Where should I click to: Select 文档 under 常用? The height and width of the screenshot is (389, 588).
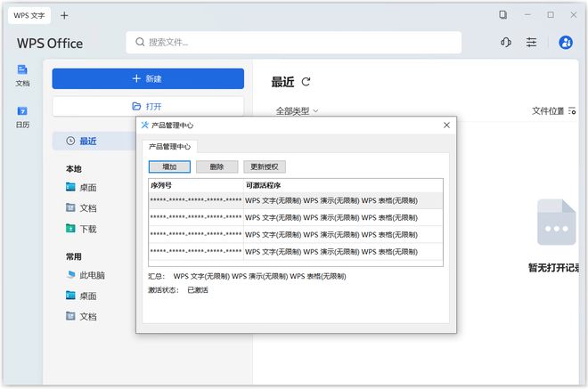[81, 316]
